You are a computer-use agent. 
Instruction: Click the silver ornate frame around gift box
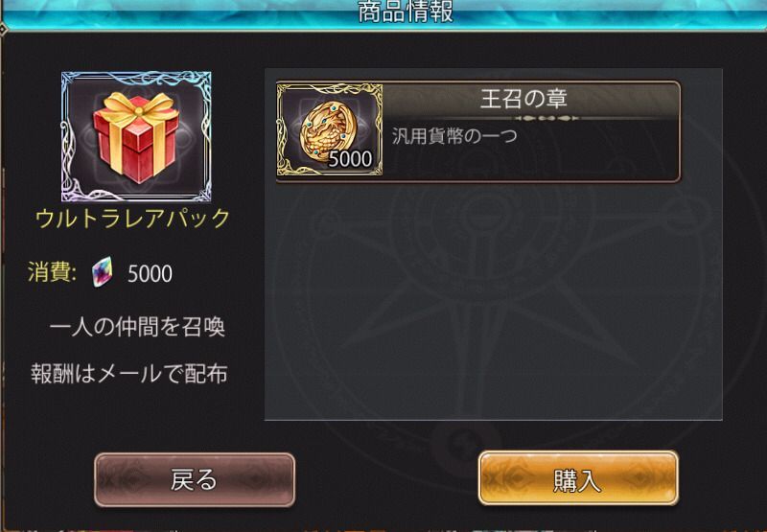point(136,137)
